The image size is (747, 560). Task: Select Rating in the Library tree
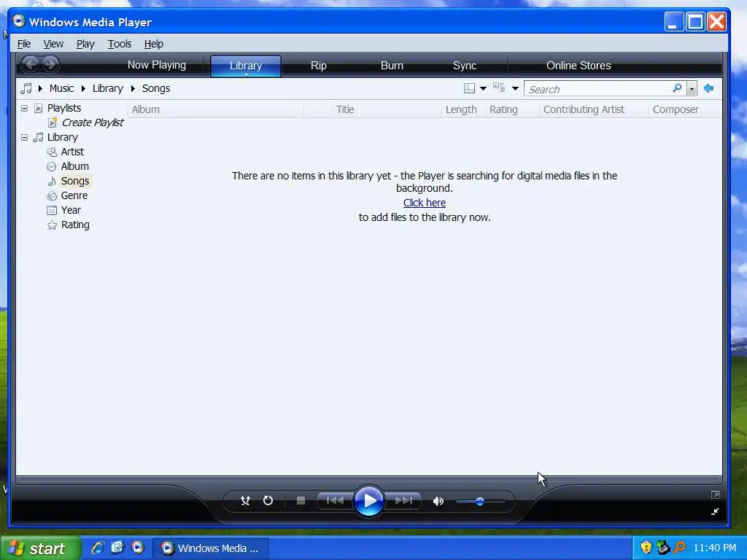coord(75,225)
